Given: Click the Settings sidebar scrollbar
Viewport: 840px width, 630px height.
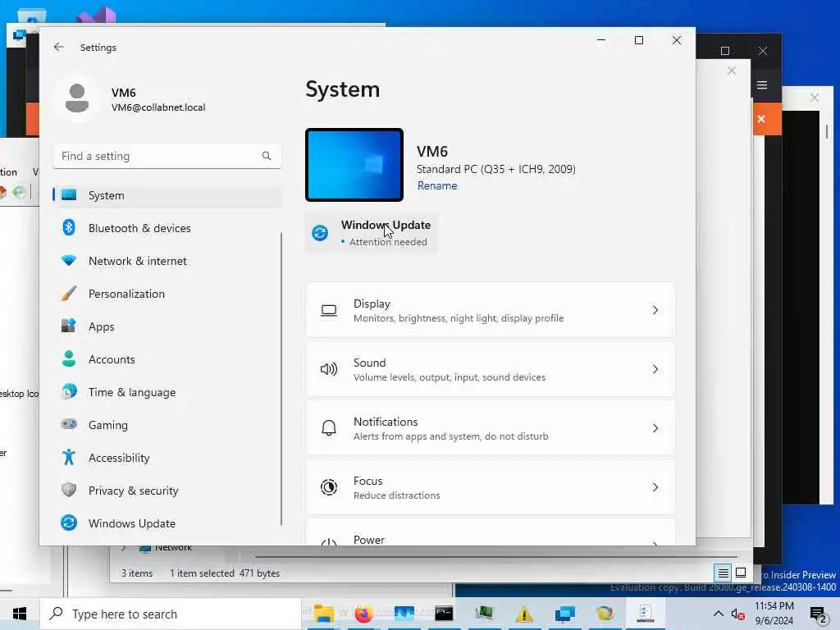Looking at the screenshot, I should 281,379.
